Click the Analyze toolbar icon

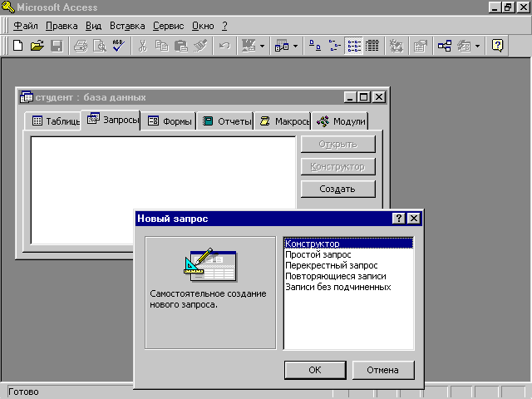[282, 46]
